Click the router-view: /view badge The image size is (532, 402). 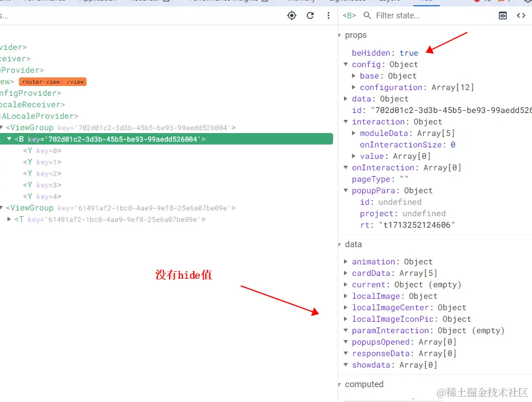(53, 82)
